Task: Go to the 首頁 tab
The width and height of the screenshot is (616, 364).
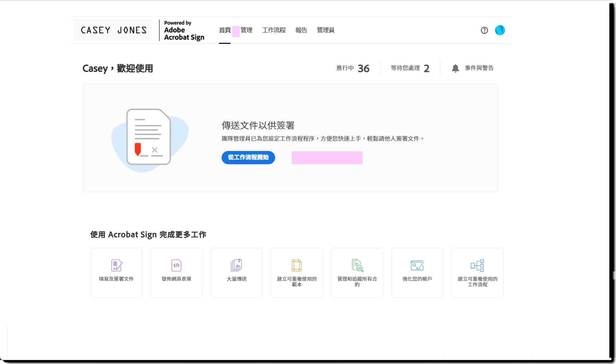Action: click(x=225, y=30)
